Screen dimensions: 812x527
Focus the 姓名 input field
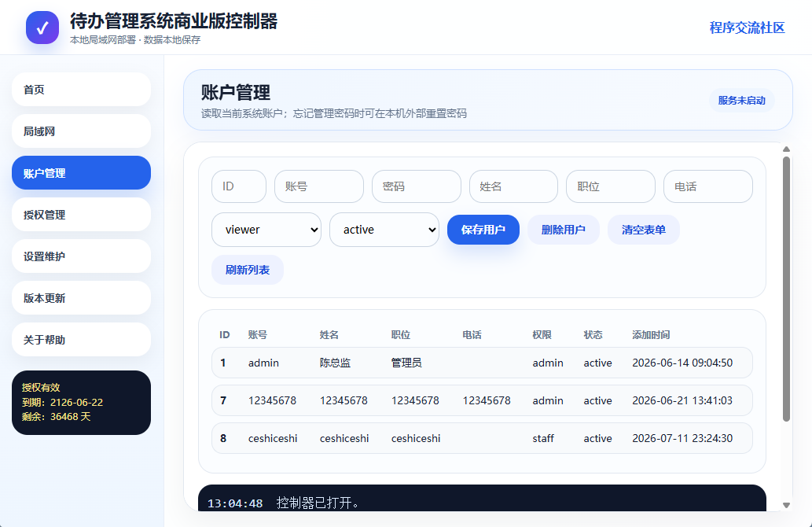(513, 186)
